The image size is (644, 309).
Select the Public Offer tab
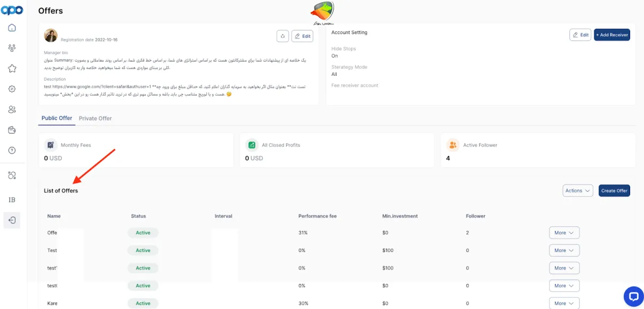tap(56, 118)
